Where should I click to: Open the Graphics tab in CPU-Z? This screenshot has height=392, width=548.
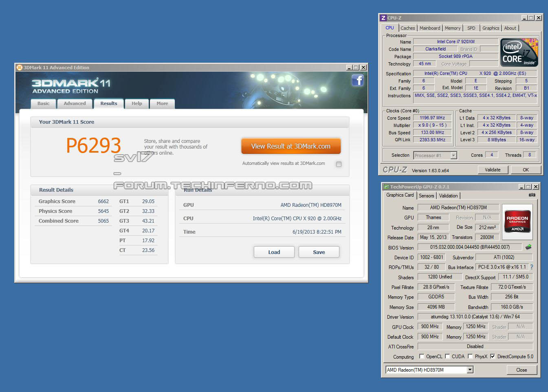(x=491, y=28)
